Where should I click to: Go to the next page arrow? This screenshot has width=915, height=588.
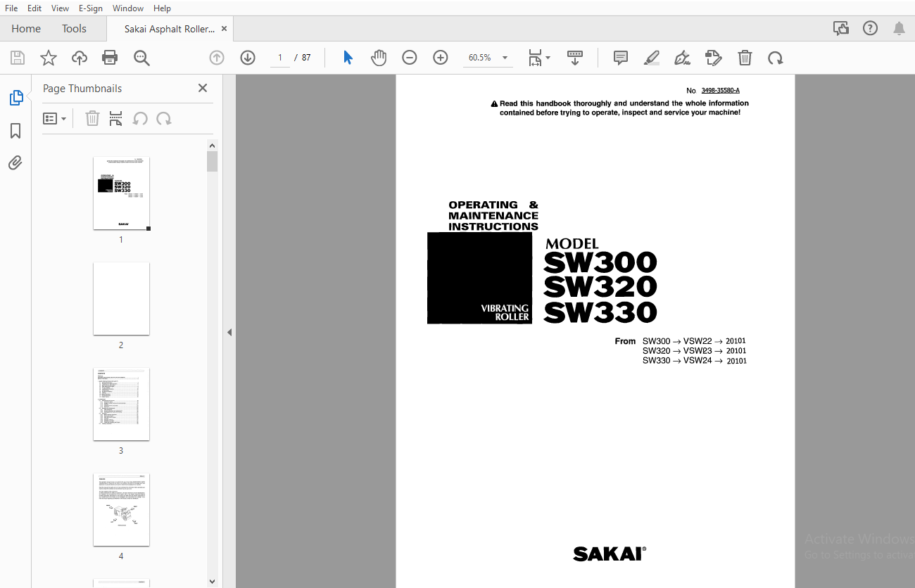(248, 58)
